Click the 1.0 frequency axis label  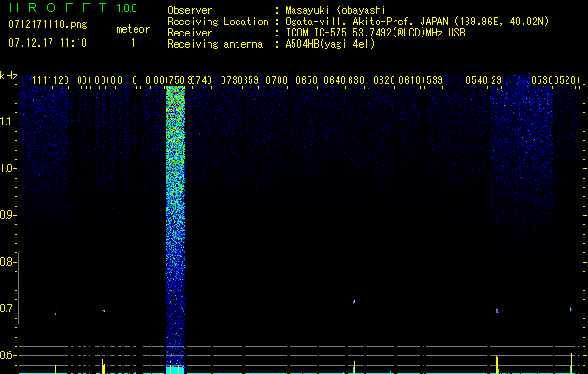(x=7, y=168)
